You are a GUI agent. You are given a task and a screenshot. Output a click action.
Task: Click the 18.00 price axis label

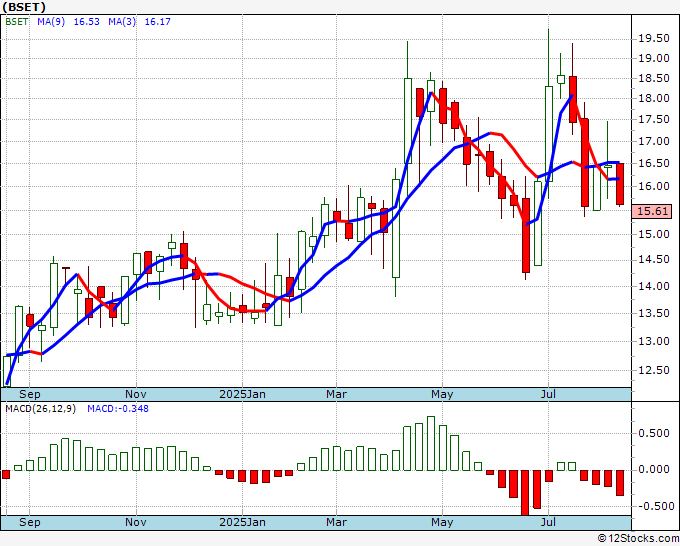click(x=654, y=98)
